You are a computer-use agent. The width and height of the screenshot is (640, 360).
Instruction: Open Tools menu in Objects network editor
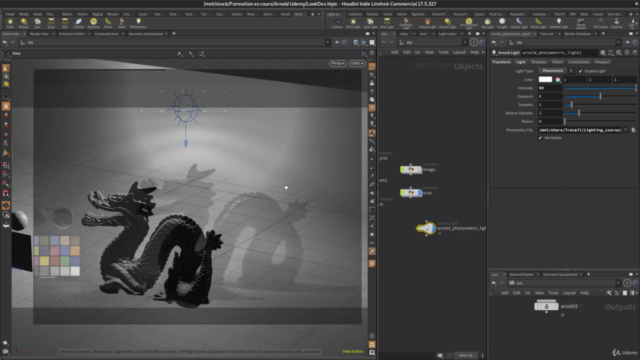443,52
